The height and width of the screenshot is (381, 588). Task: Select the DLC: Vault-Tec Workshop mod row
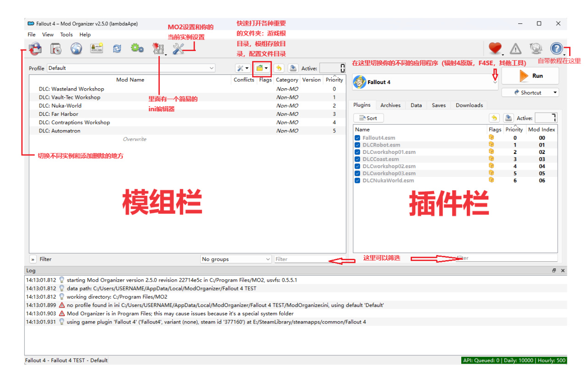[x=187, y=97]
